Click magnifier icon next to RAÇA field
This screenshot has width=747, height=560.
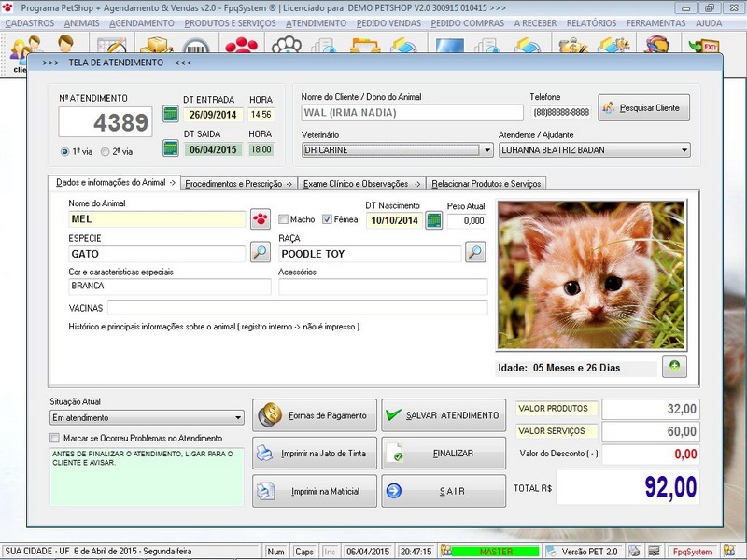(x=475, y=252)
